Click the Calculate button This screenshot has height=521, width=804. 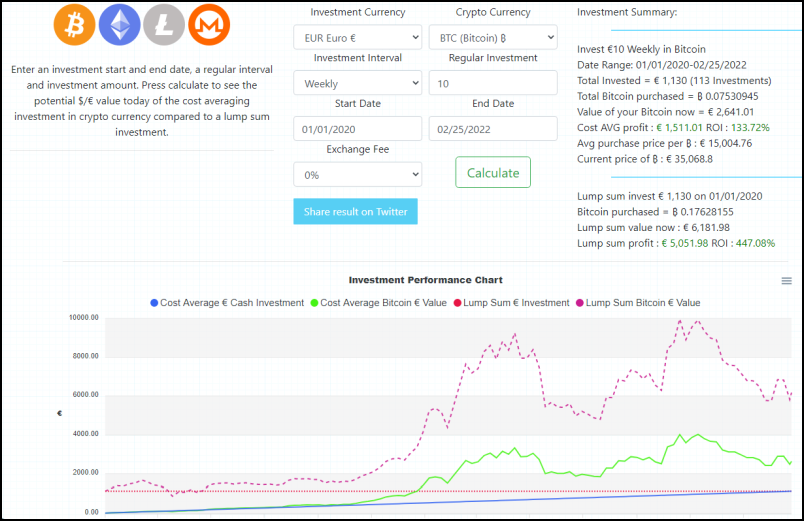493,173
